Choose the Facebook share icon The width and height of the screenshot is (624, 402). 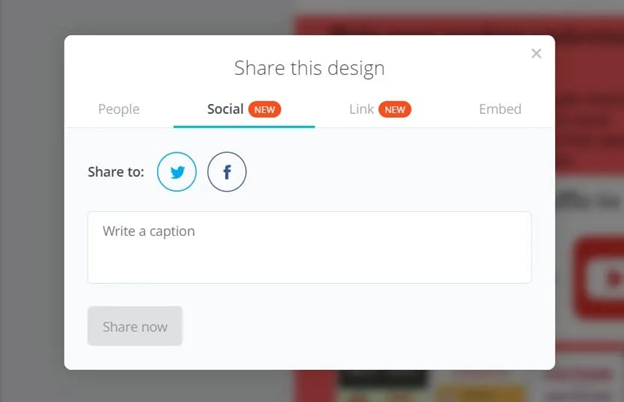coord(227,172)
